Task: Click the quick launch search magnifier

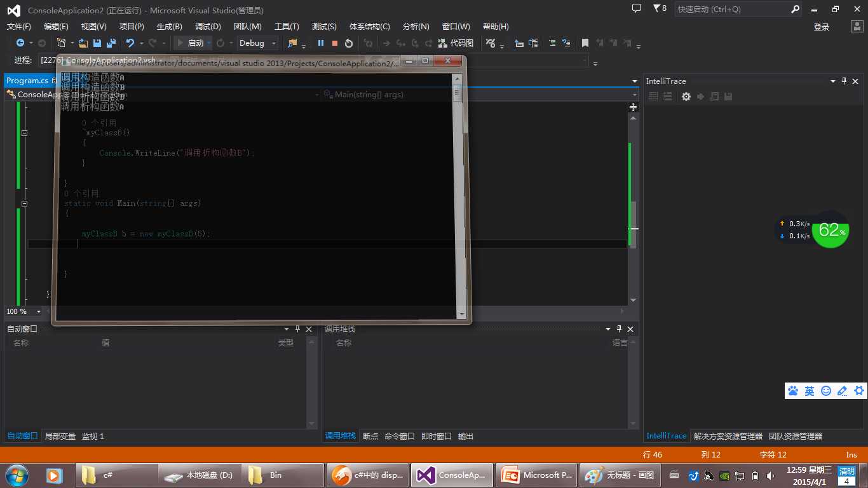Action: [x=795, y=10]
